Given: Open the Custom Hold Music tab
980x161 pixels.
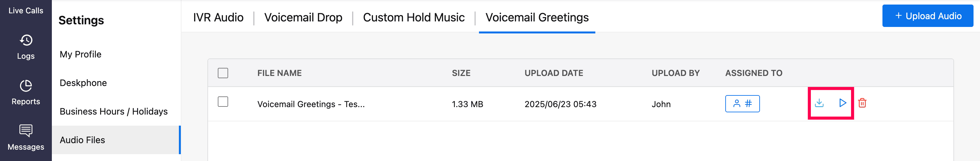Looking at the screenshot, I should coord(414,18).
